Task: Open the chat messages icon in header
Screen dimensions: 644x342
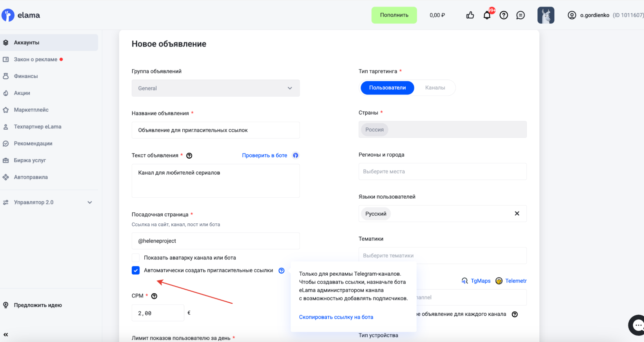Action: [x=520, y=15]
